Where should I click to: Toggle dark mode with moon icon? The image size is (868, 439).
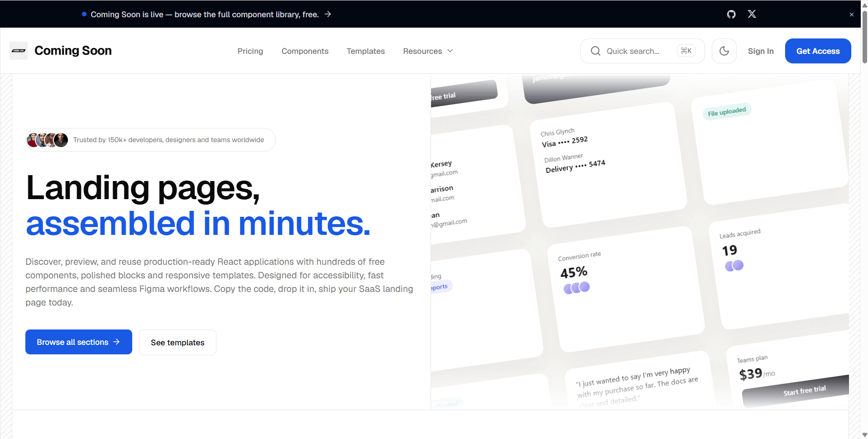click(724, 51)
